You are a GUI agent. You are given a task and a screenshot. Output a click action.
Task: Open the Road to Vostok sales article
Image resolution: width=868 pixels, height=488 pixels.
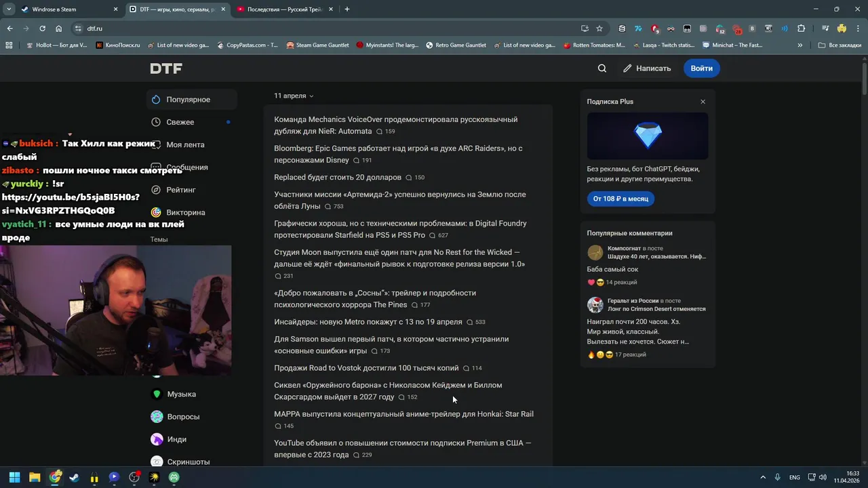click(366, 368)
